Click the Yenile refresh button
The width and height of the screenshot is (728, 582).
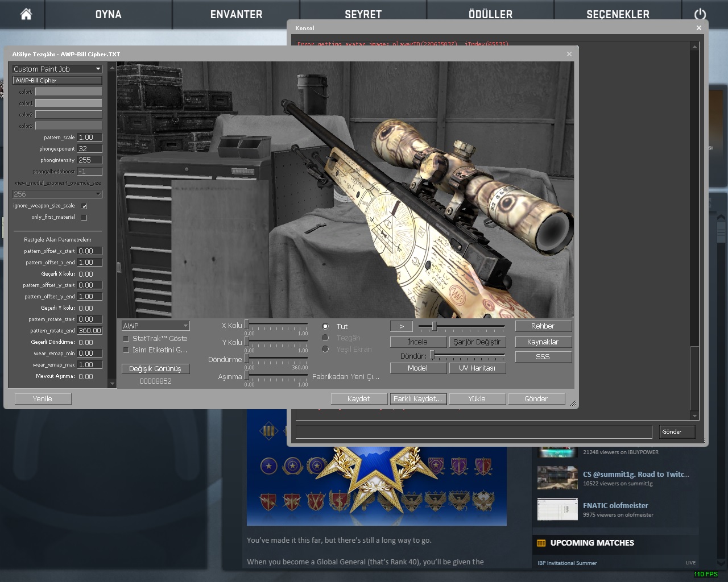click(x=43, y=398)
